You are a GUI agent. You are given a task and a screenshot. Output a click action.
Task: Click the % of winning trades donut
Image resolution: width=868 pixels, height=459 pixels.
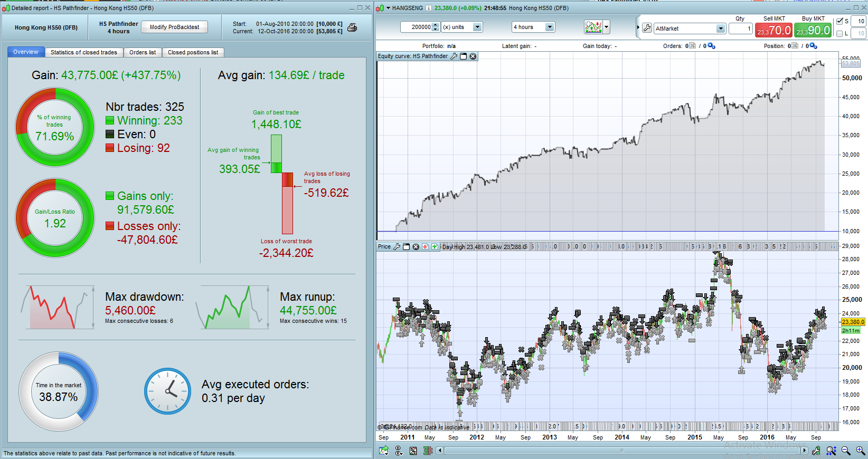(55, 127)
